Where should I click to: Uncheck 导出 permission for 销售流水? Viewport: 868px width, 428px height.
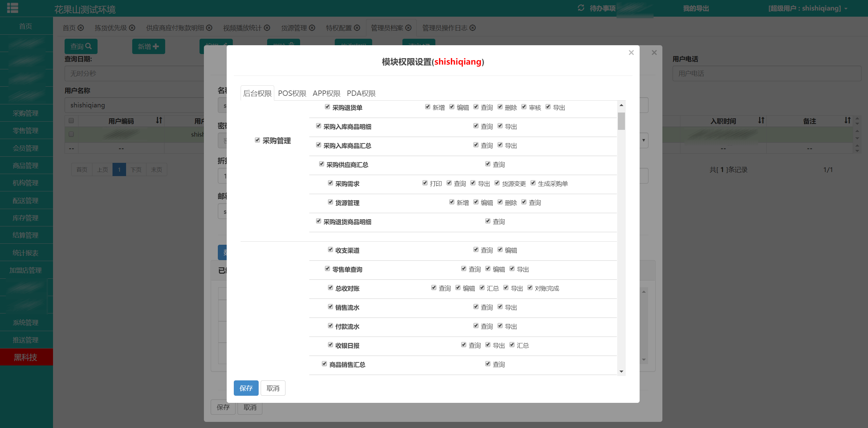coord(500,307)
